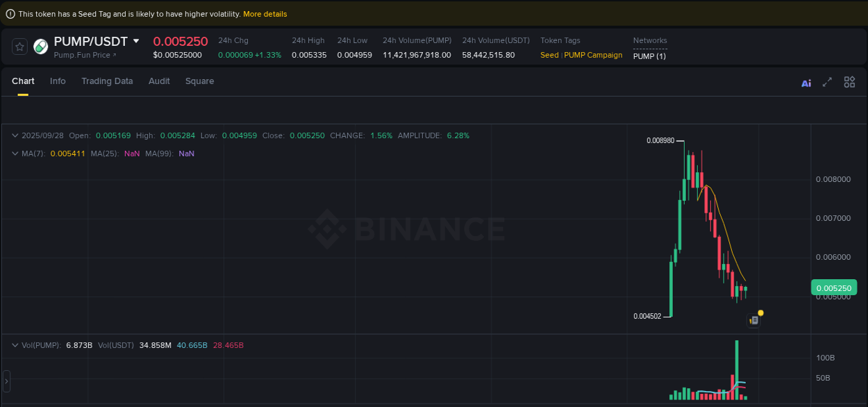Viewport: 868px width, 407px height.
Task: Click the Seed token tag
Action: pyautogui.click(x=549, y=54)
